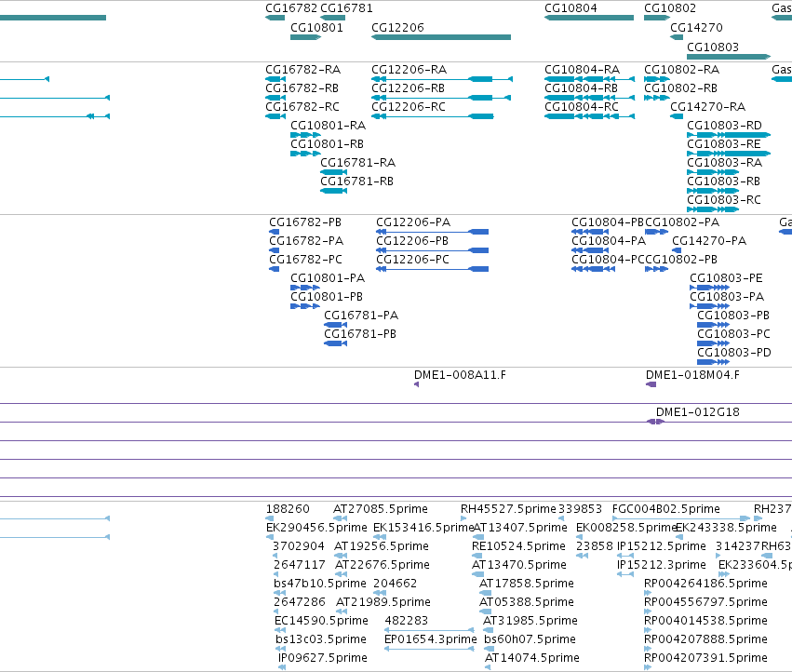Click the CG16781-RB transcript label
Image resolution: width=792 pixels, height=672 pixels.
(x=356, y=181)
